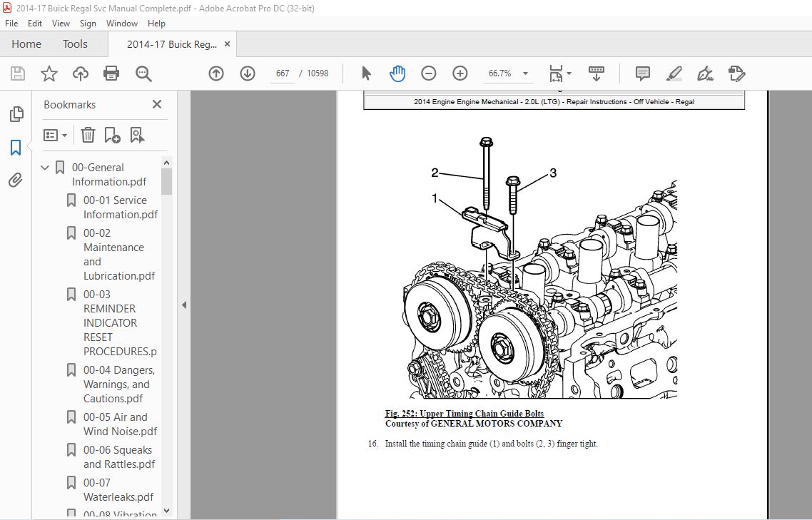Open the File menu
812x520 pixels.
pos(11,24)
